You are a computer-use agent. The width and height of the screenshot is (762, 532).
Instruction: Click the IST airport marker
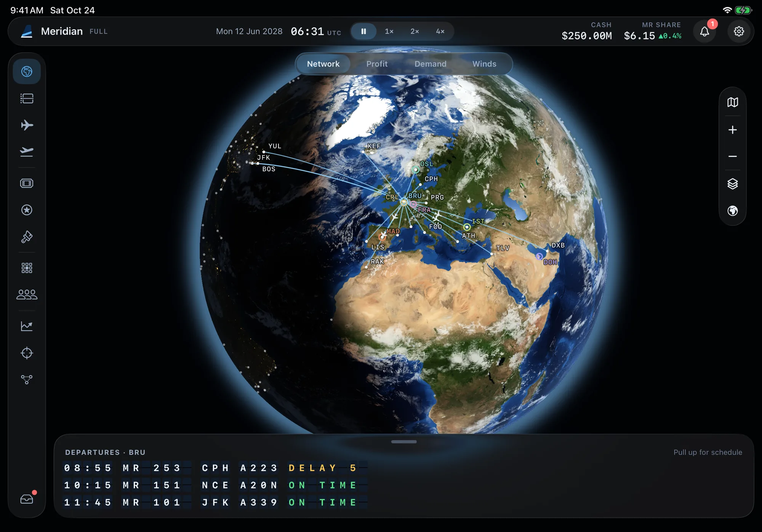(467, 227)
